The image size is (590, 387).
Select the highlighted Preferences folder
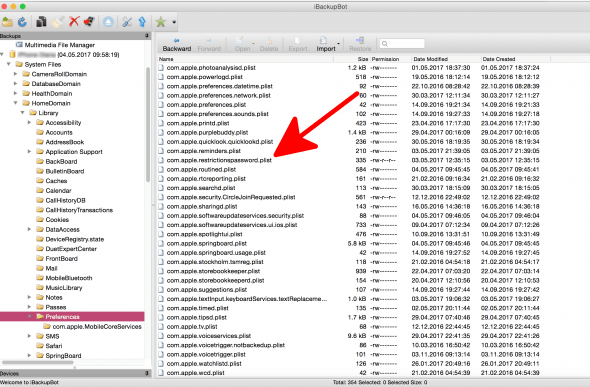(x=72, y=317)
